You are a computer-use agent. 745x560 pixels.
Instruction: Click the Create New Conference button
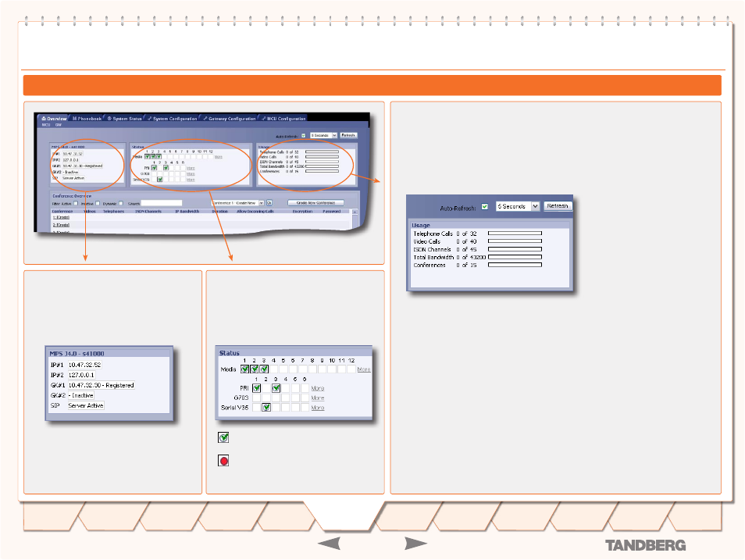tap(316, 203)
